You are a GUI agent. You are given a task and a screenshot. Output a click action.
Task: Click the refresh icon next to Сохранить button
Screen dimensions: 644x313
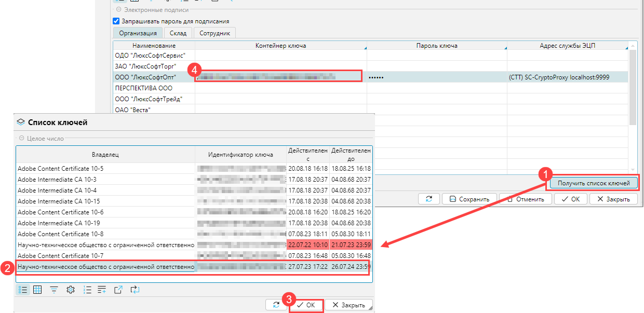pyautogui.click(x=429, y=198)
